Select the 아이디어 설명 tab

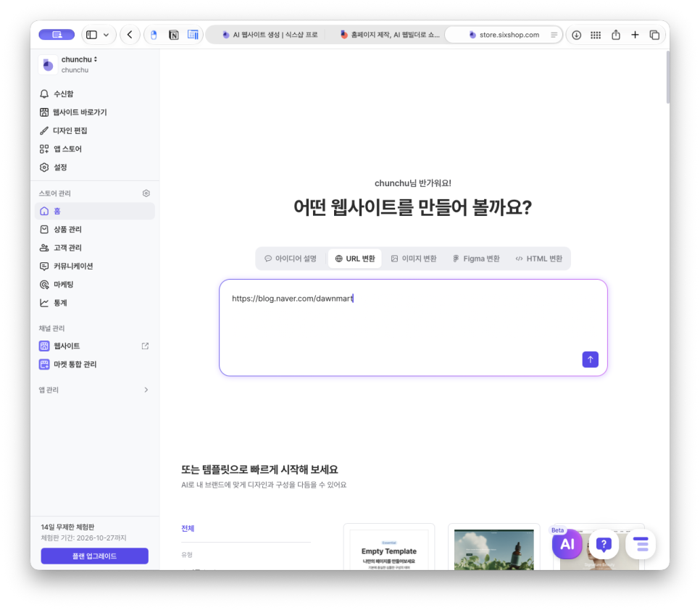point(291,259)
